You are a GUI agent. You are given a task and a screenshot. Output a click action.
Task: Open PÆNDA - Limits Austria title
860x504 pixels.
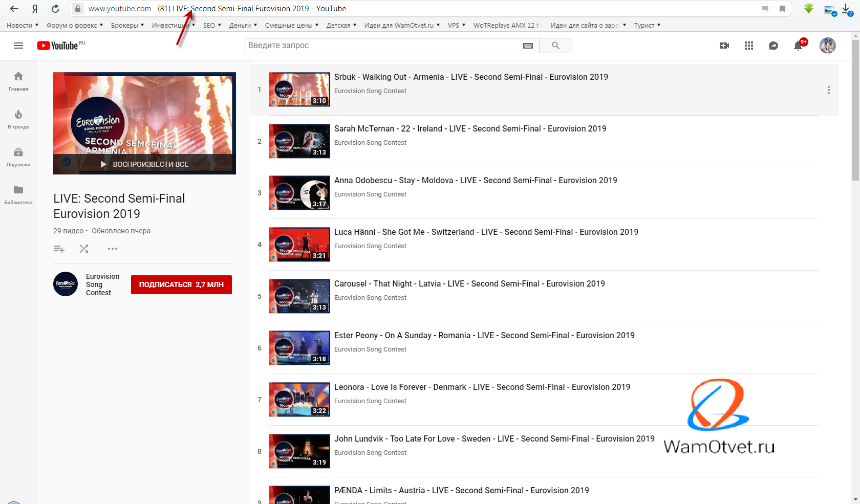(x=462, y=490)
